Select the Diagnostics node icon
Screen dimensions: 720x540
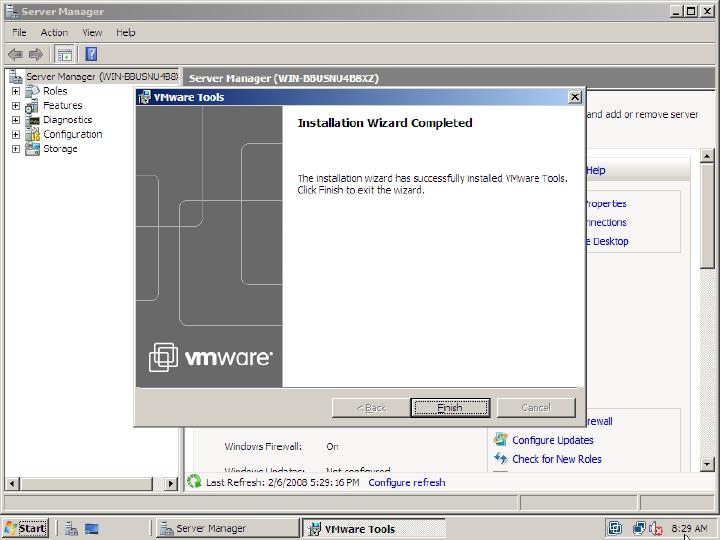(x=33, y=120)
